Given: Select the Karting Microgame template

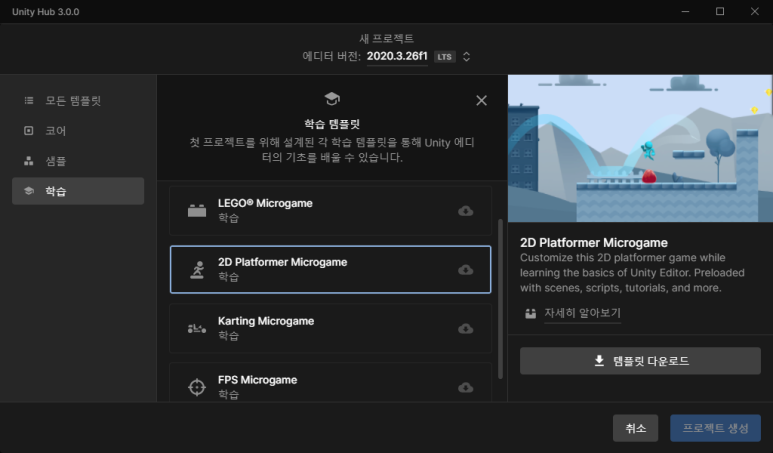Looking at the screenshot, I should pos(330,328).
